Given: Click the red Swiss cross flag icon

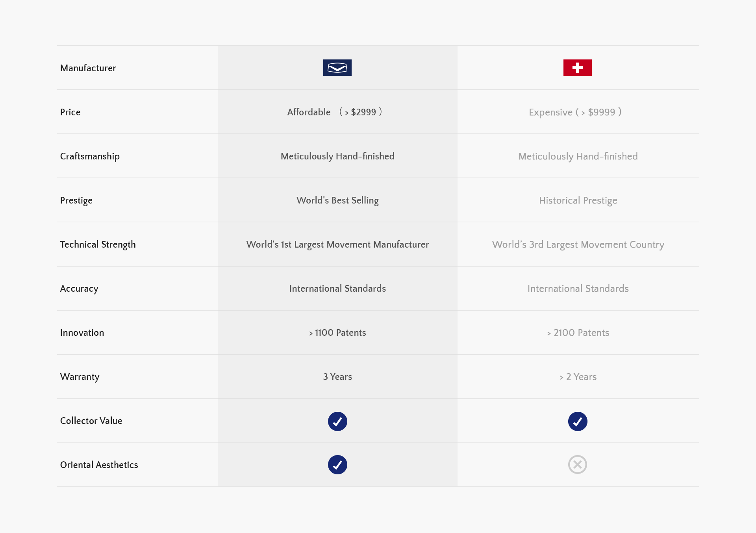Looking at the screenshot, I should (577, 68).
